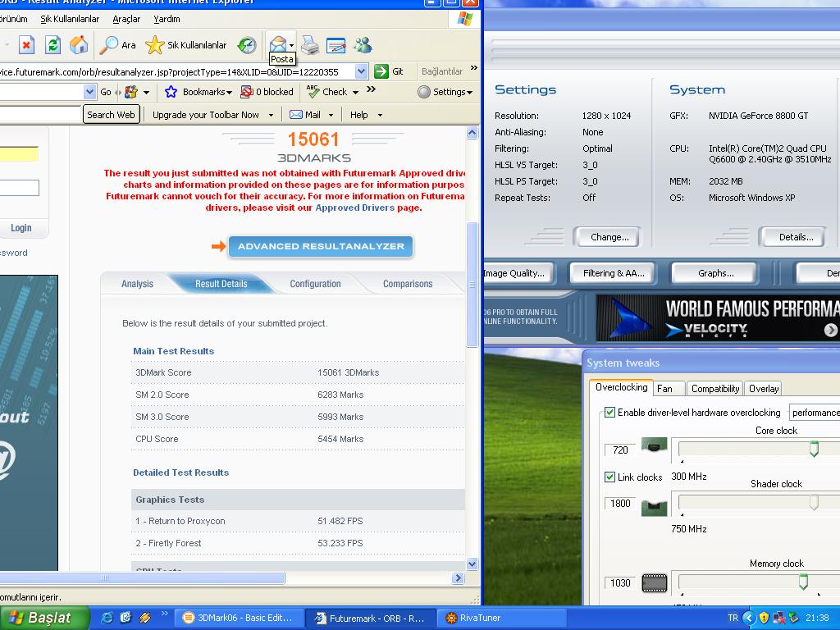Click the Shader clock chip icon

pos(654,508)
